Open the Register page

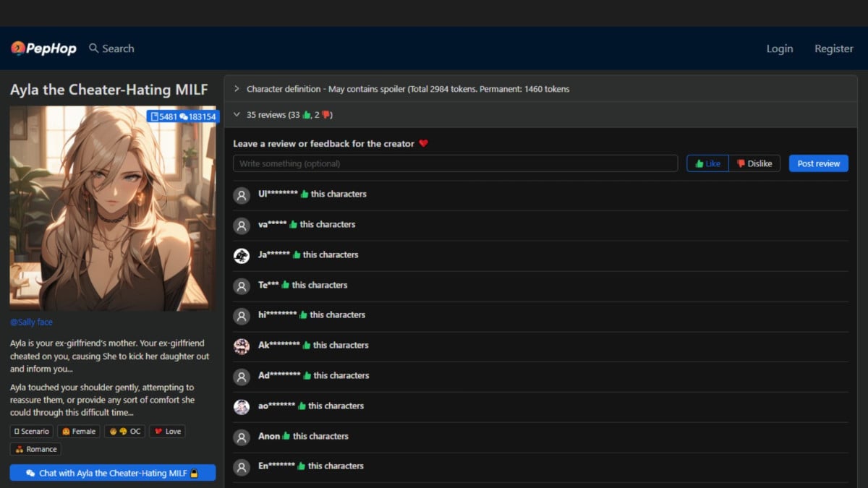coord(833,48)
